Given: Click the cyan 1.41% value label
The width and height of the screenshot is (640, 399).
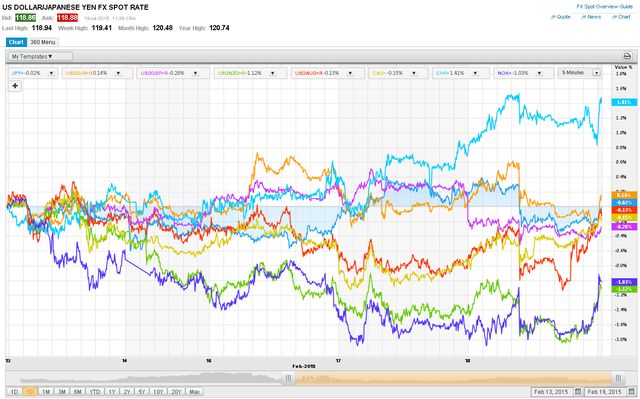Looking at the screenshot, I should pos(624,102).
